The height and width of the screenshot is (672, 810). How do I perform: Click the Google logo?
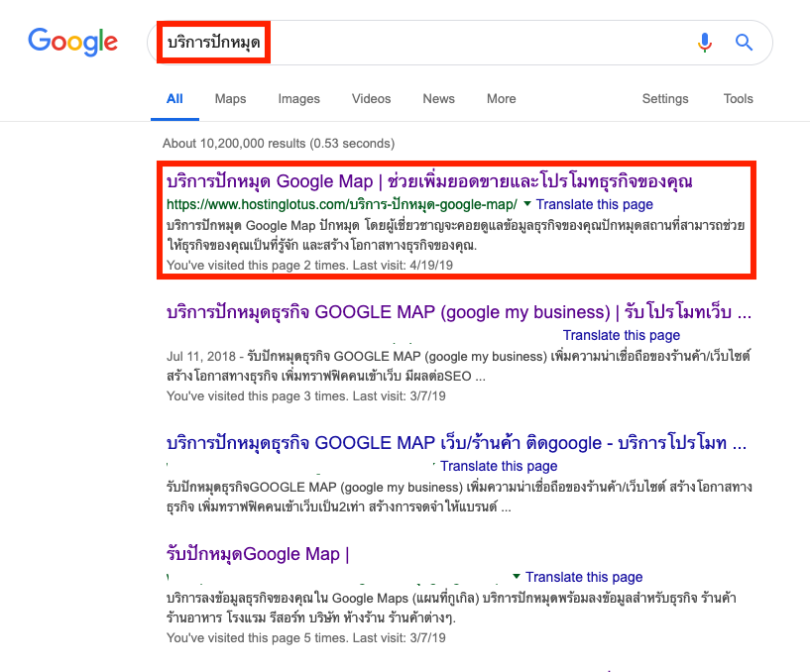[72, 42]
